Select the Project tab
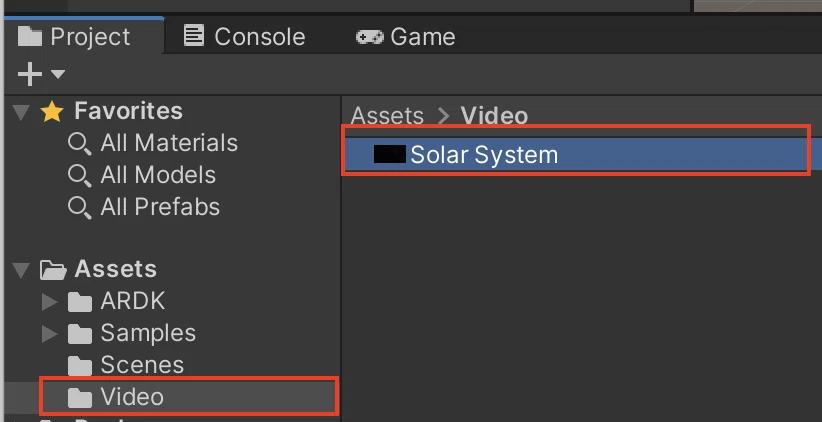This screenshot has width=822, height=422. [x=74, y=37]
